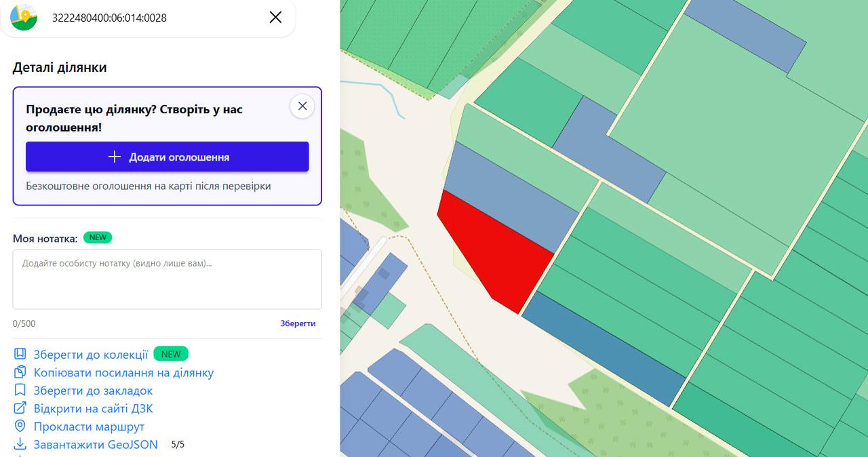
Task: Click the map logo icon beside cadastral number
Action: pyautogui.click(x=24, y=17)
